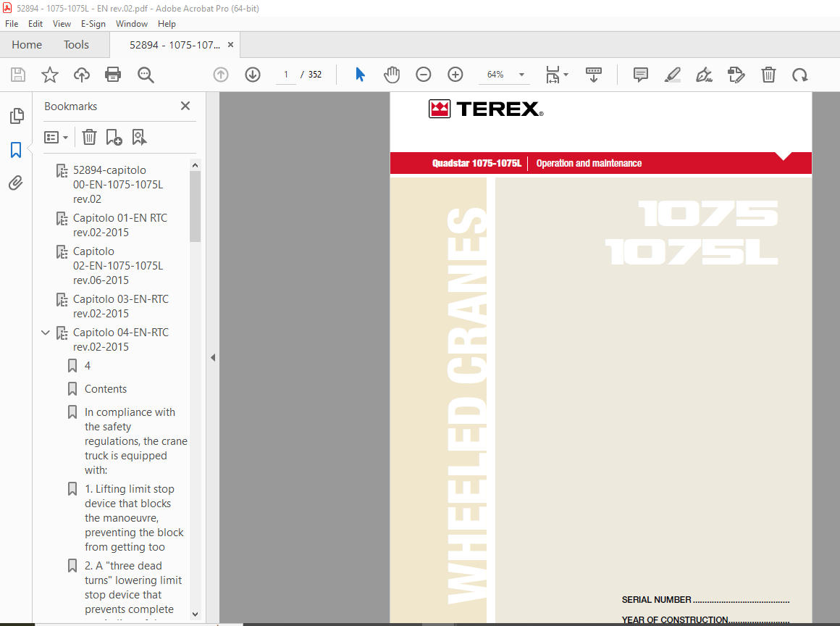Go to previous page arrow
This screenshot has height=626, width=840.
[221, 75]
